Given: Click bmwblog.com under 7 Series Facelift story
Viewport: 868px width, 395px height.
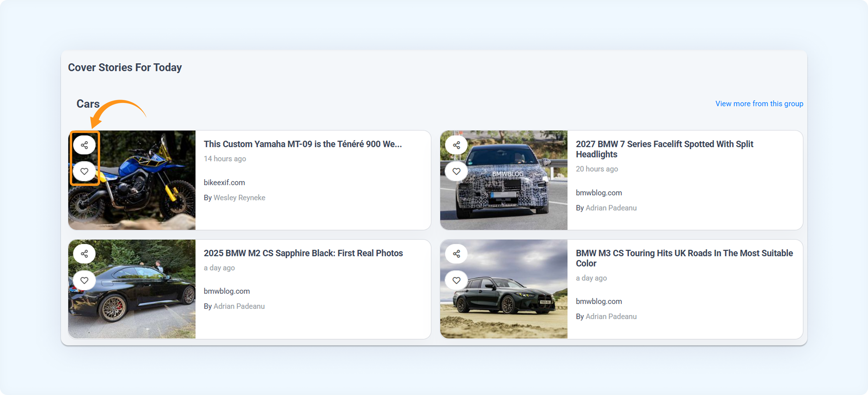Looking at the screenshot, I should point(598,193).
